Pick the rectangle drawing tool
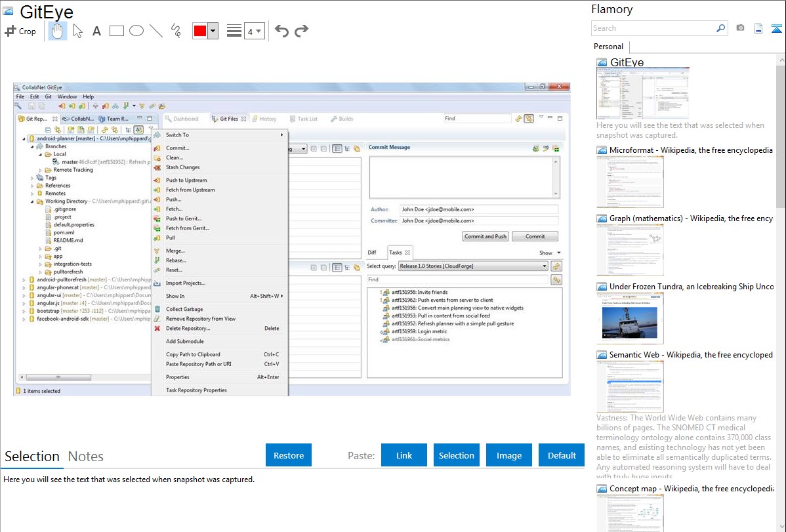Screen dimensions: 786x532 116,31
